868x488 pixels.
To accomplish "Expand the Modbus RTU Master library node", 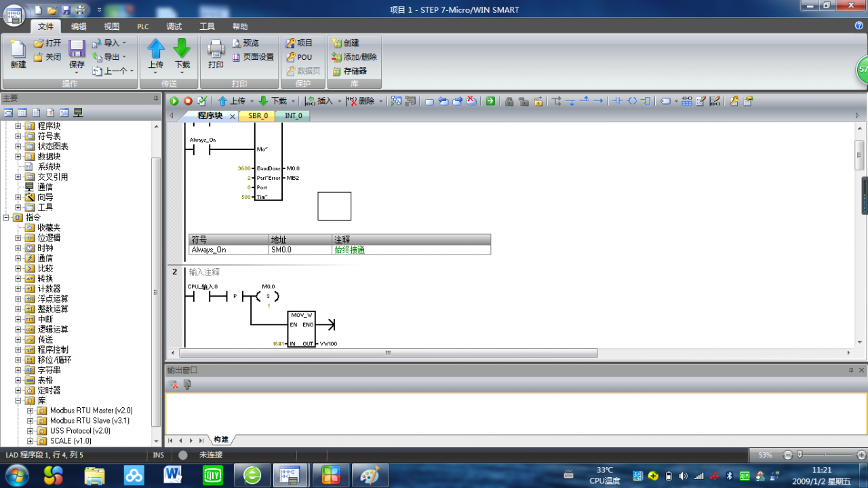I will (x=31, y=411).
